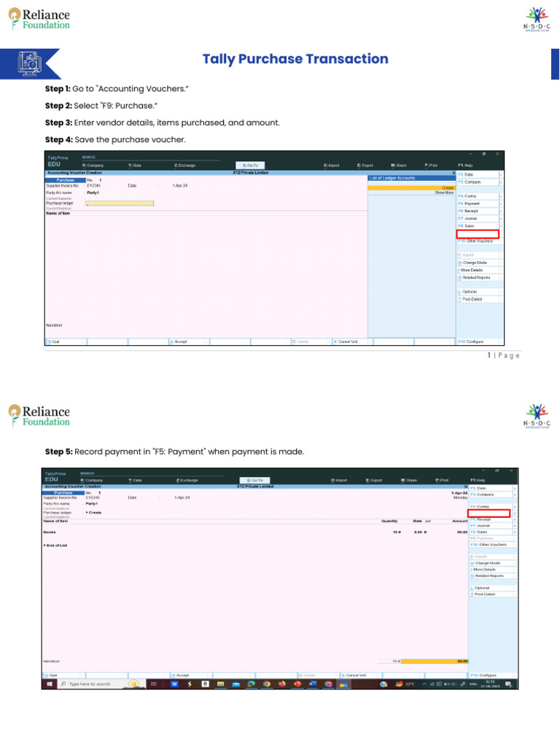Image resolution: width=560 pixels, height=747 pixels.
Task: Open F1: Help in Step 5 window
Action: (478, 480)
